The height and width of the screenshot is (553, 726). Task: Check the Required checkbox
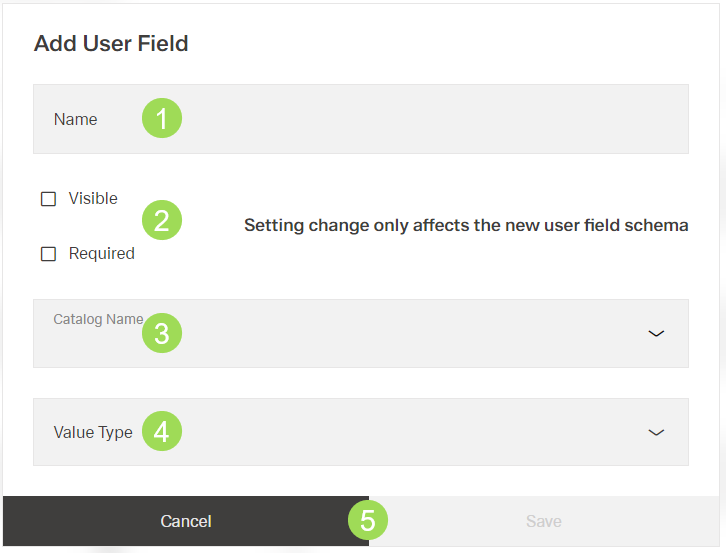click(48, 254)
